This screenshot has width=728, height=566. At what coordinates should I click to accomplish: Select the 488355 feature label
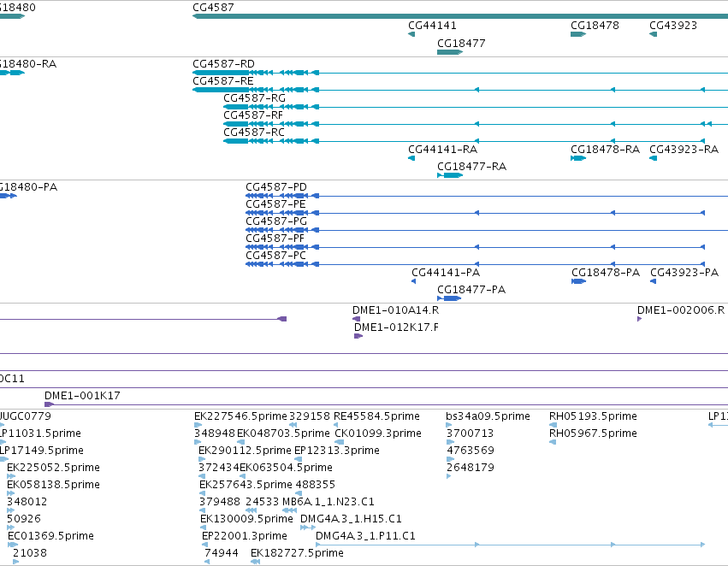[316, 485]
